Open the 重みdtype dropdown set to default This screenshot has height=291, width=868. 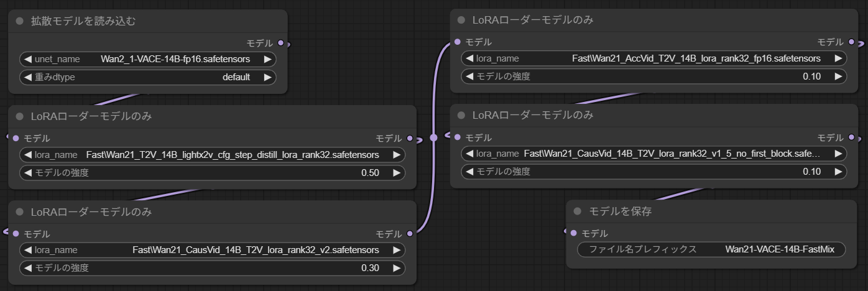click(x=147, y=77)
